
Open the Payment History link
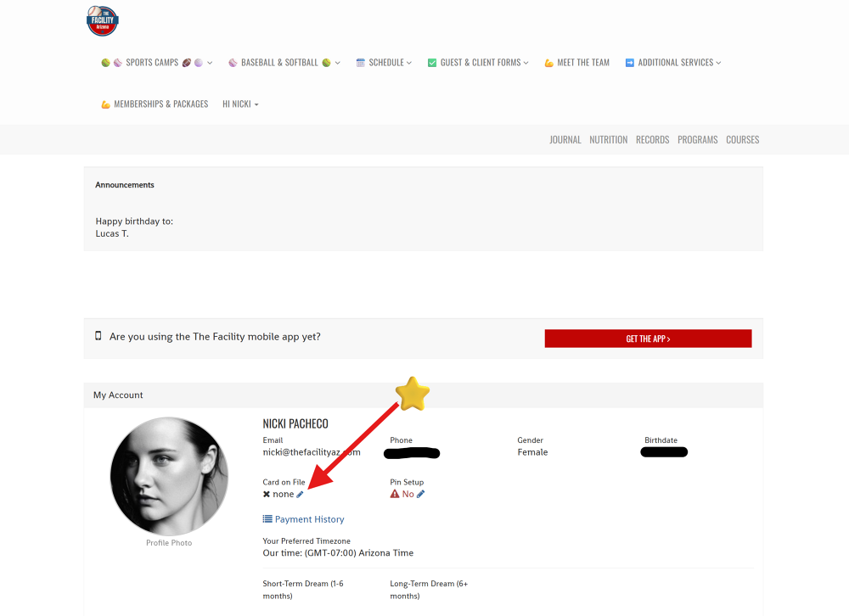point(309,519)
